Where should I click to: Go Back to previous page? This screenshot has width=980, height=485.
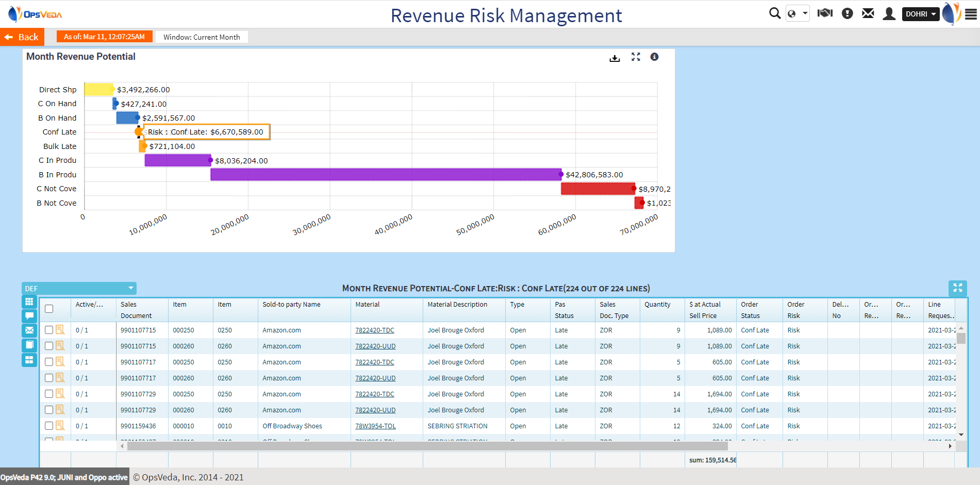[22, 37]
